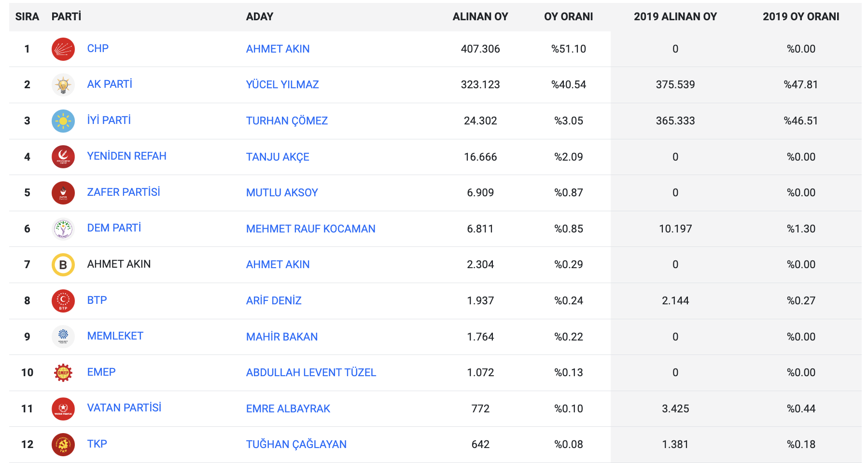Viewport: 868px width, 463px height.
Task: Open candidate Mehmet Rauf Kocaman link
Action: [x=310, y=229]
